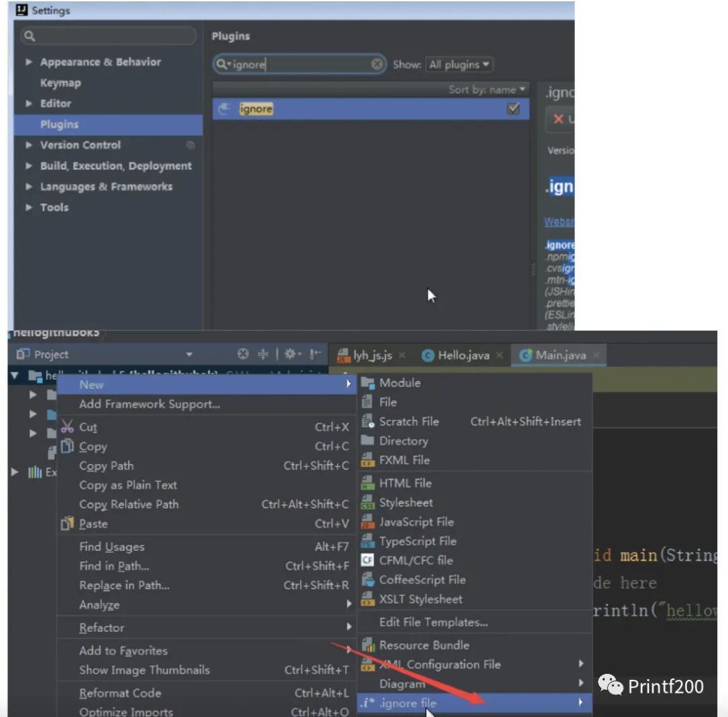This screenshot has height=717, width=728.
Task: Click the HTML File icon
Action: pos(368,483)
